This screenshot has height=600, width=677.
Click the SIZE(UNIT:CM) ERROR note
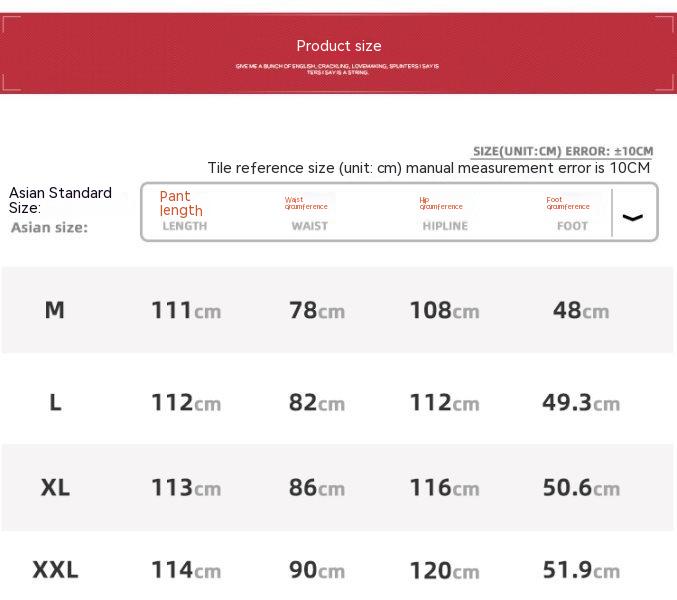tap(563, 152)
